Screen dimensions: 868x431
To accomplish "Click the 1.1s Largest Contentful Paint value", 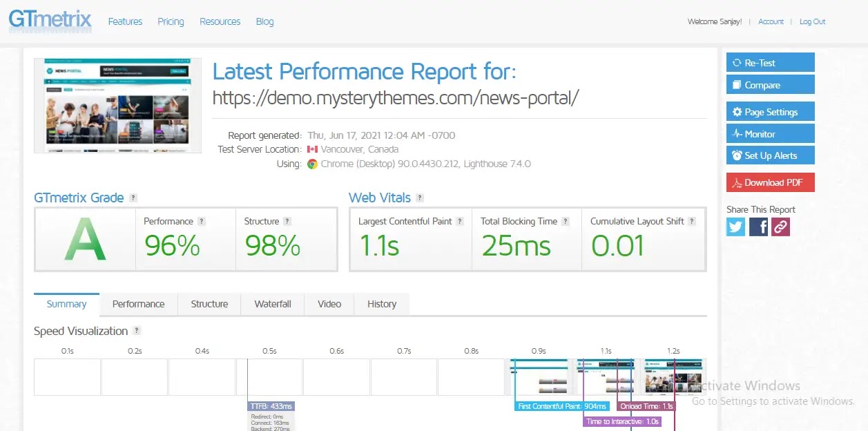I will pyautogui.click(x=379, y=246).
